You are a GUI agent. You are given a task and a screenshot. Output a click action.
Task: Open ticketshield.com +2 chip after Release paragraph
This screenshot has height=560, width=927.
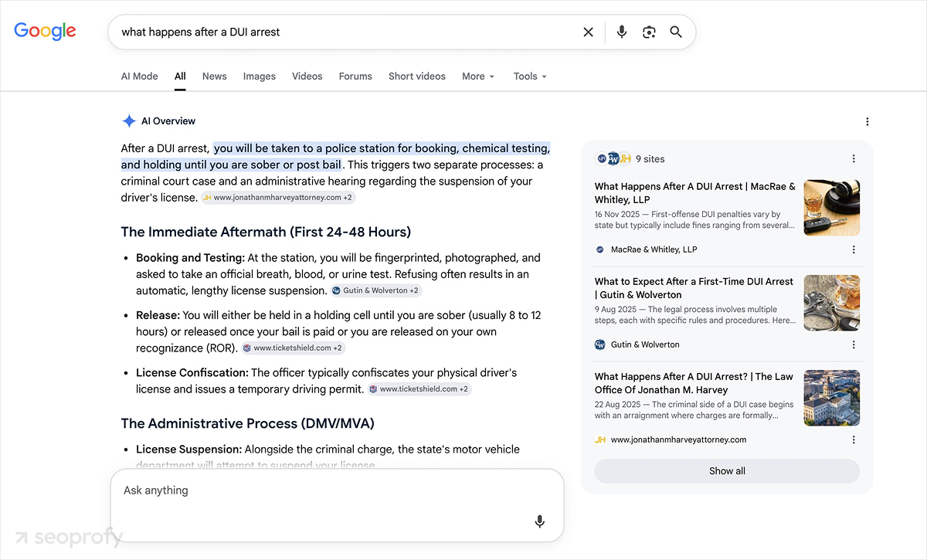(x=293, y=348)
